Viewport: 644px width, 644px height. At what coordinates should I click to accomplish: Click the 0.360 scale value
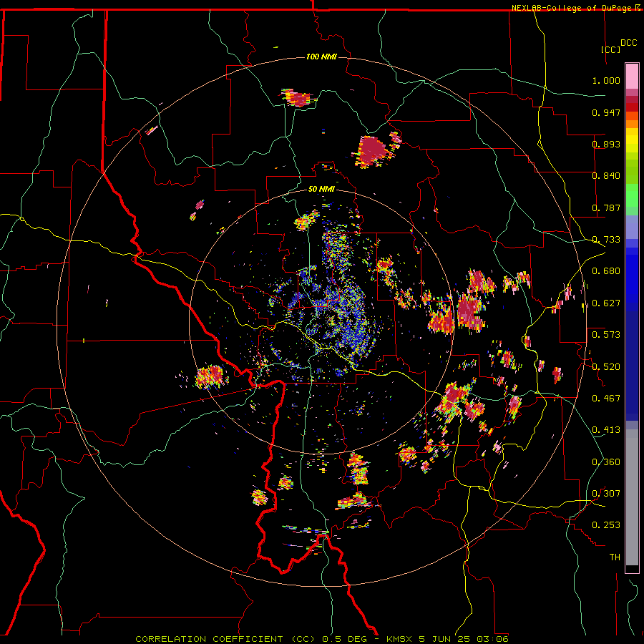[606, 462]
